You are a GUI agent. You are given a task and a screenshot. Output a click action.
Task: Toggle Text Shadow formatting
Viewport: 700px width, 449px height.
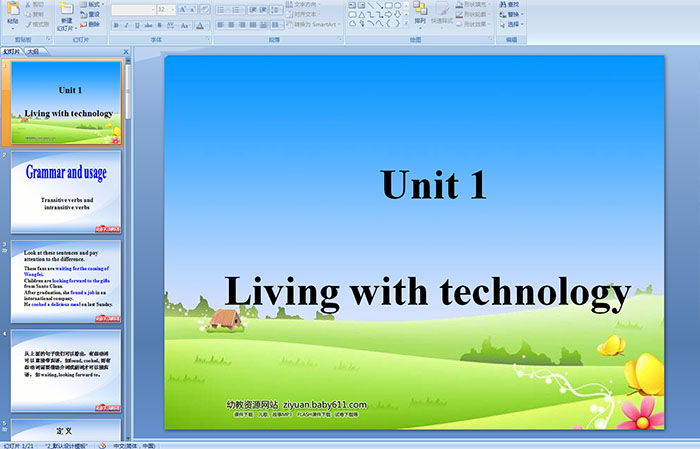[x=159, y=25]
